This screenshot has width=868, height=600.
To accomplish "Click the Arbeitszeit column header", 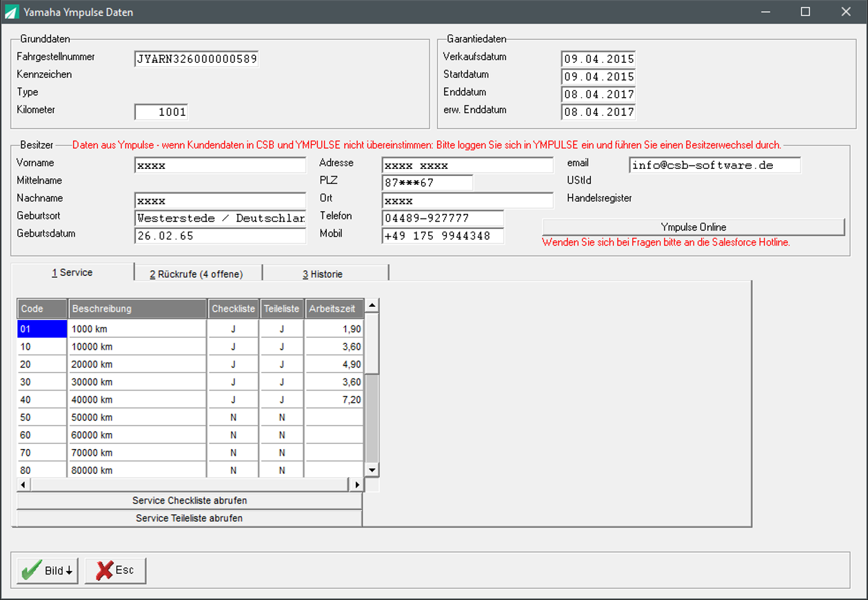I will pyautogui.click(x=334, y=309).
